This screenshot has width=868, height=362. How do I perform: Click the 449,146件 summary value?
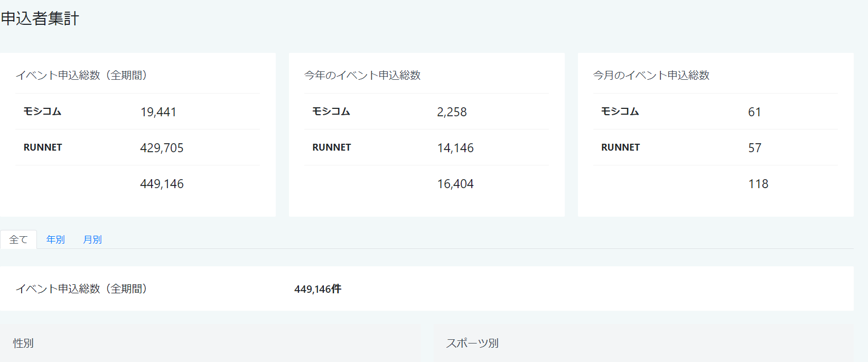[318, 289]
